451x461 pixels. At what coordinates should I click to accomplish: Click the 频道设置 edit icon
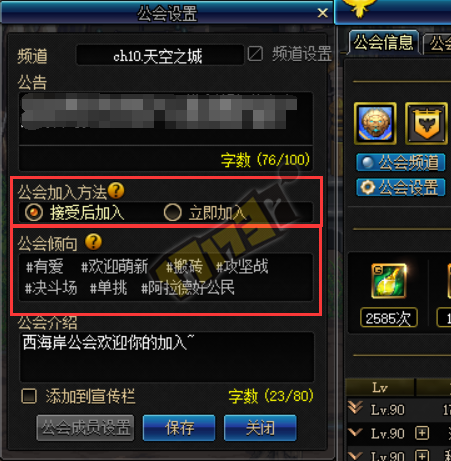(x=255, y=54)
